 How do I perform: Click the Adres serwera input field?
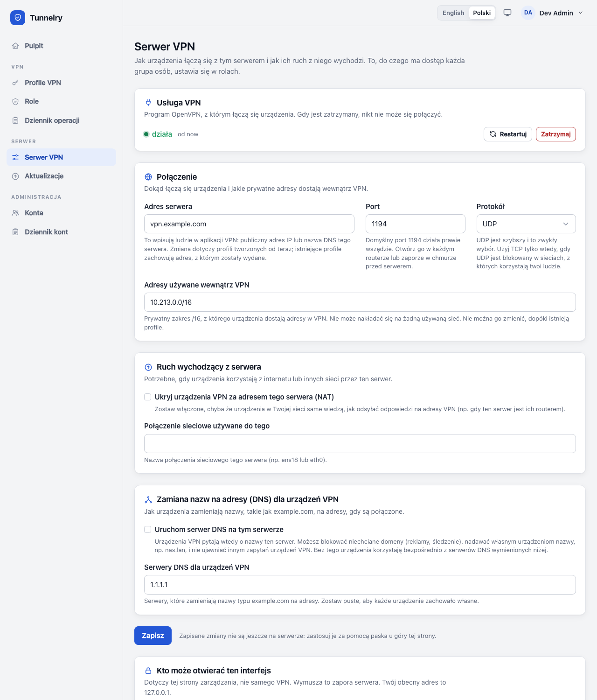(249, 224)
